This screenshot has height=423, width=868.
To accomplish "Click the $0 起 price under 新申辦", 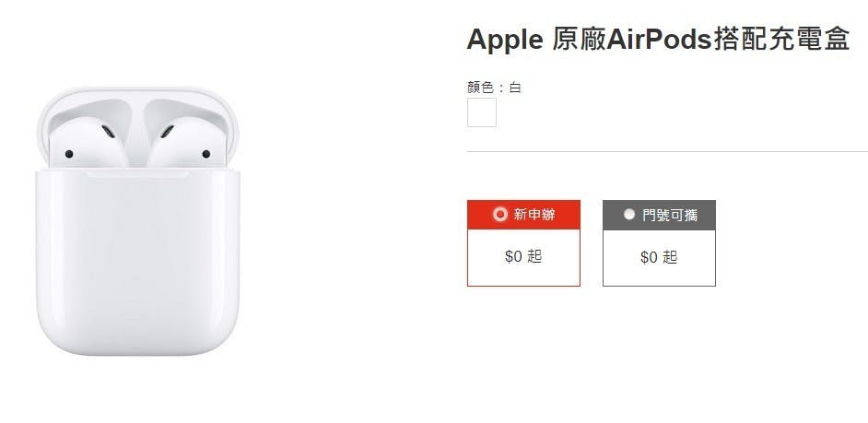I will pos(523,257).
